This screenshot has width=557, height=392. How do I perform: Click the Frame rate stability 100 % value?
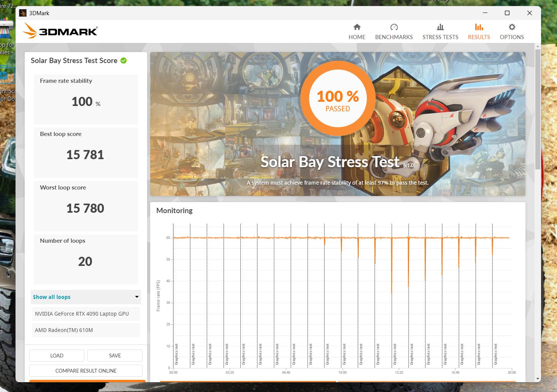[x=86, y=102]
